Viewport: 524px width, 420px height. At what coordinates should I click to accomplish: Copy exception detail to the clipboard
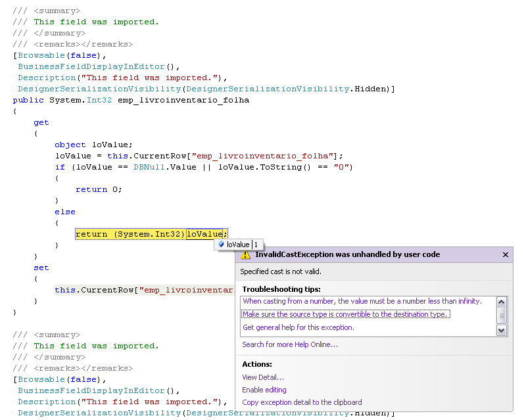[301, 402]
